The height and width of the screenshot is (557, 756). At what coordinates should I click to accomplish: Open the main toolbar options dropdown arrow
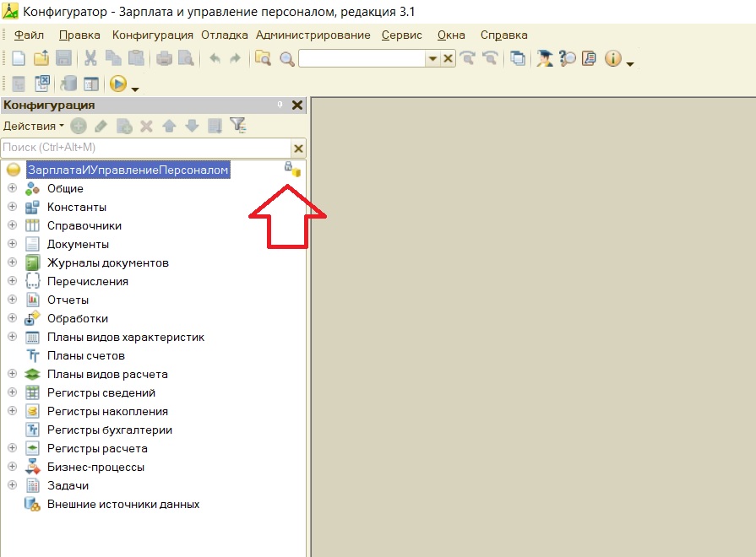pos(630,63)
